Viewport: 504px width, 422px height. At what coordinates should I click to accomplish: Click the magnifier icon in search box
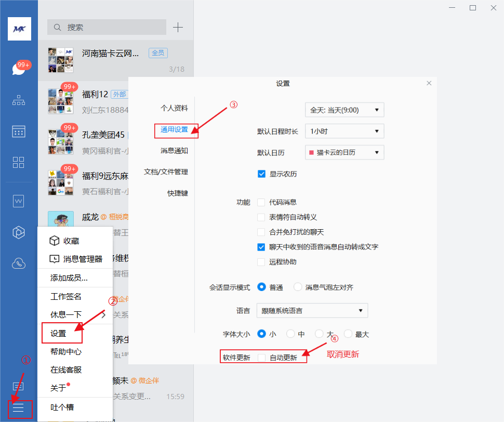pyautogui.click(x=58, y=28)
